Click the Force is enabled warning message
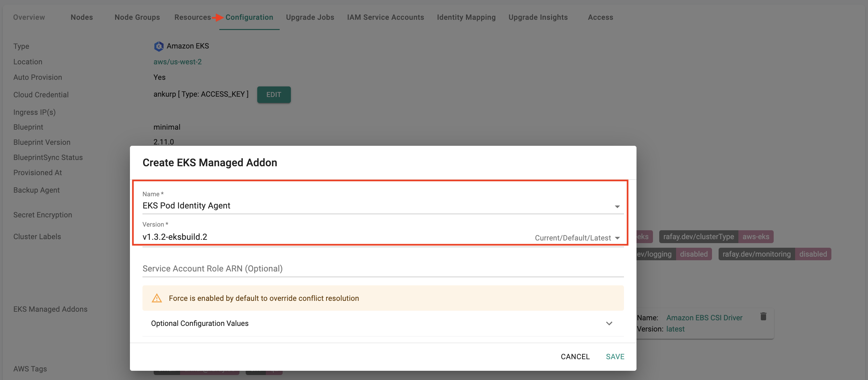The image size is (868, 380). [264, 298]
